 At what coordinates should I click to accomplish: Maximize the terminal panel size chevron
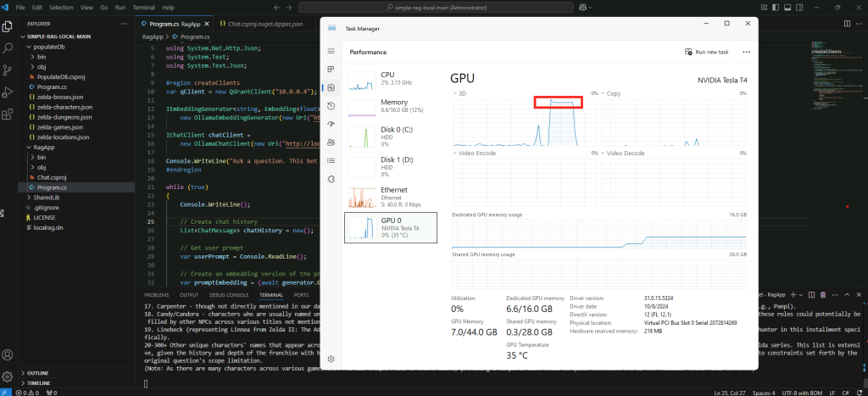click(x=847, y=295)
